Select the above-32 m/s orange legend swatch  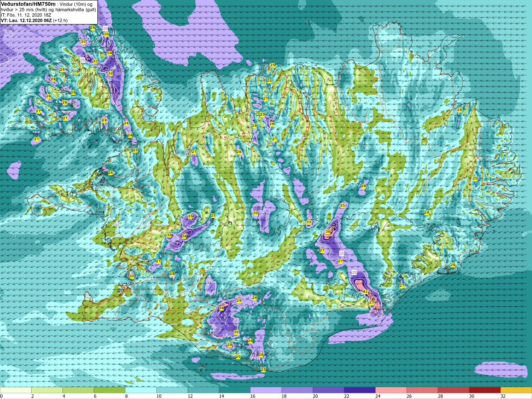click(x=516, y=390)
